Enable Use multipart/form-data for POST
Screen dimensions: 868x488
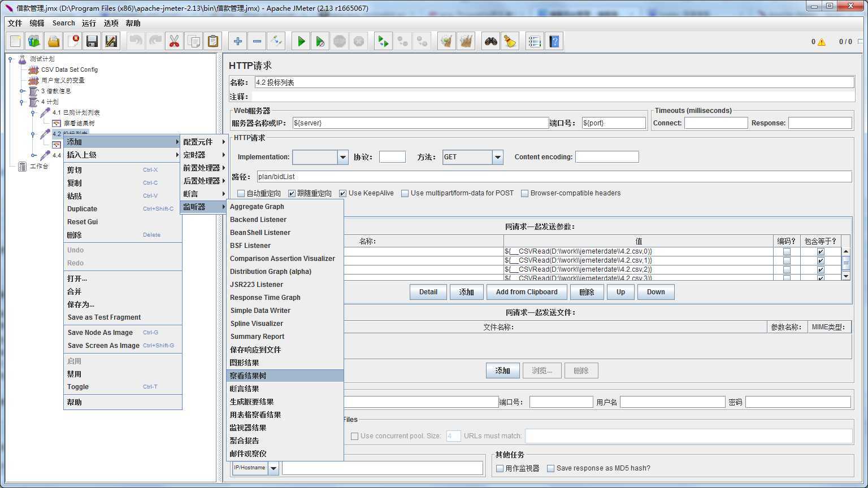[405, 193]
